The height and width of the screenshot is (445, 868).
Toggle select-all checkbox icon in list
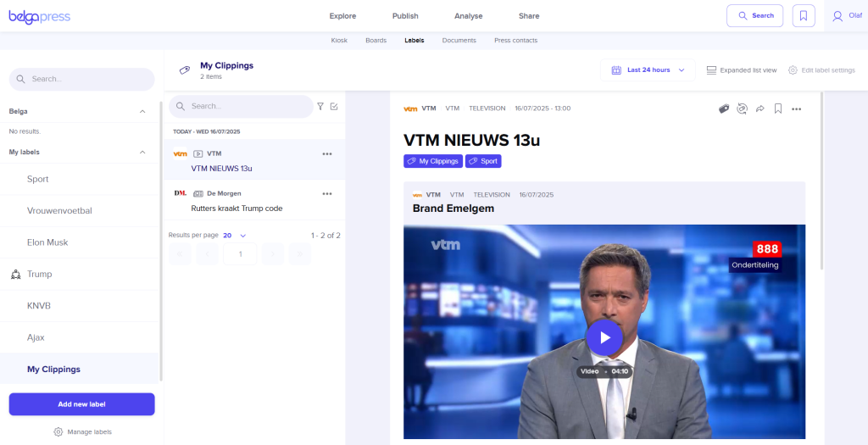coord(334,106)
